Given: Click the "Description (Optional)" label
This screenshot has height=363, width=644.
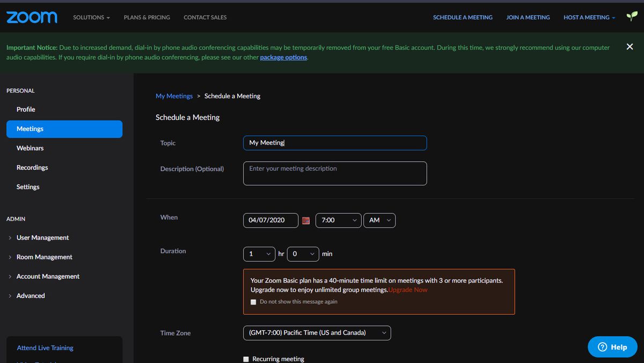Looking at the screenshot, I should (192, 169).
